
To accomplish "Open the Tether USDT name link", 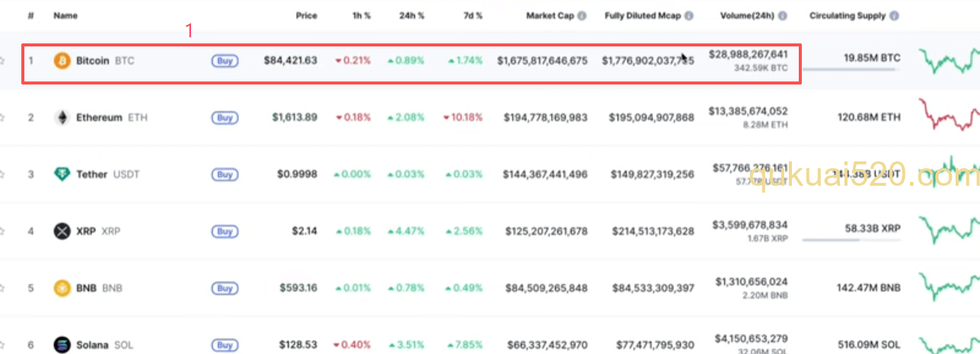I will point(108,174).
